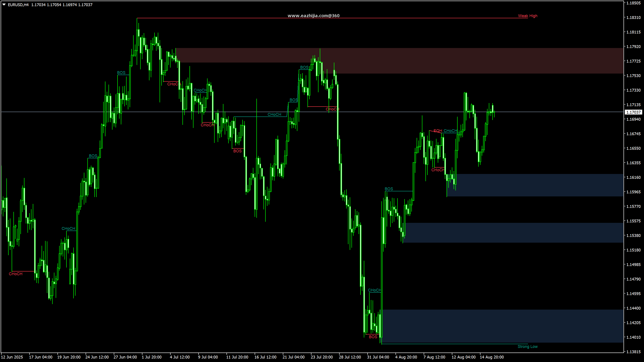This screenshot has width=644, height=362.
Task: Select the demand zone near 1.16160
Action: pyautogui.click(x=535, y=185)
